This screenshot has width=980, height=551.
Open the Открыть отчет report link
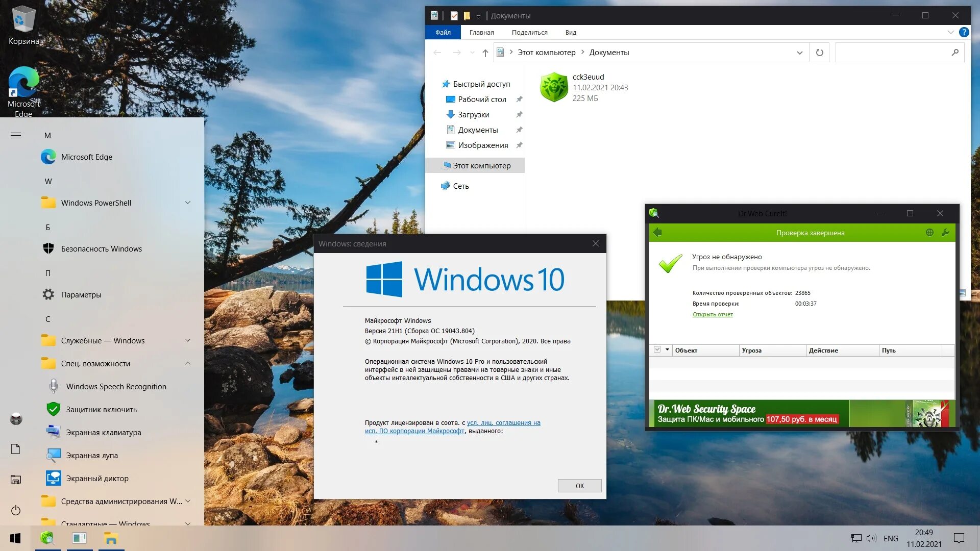tap(713, 314)
